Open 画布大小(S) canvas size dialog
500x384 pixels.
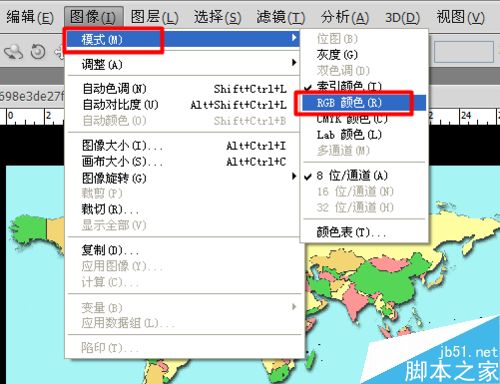point(184,162)
